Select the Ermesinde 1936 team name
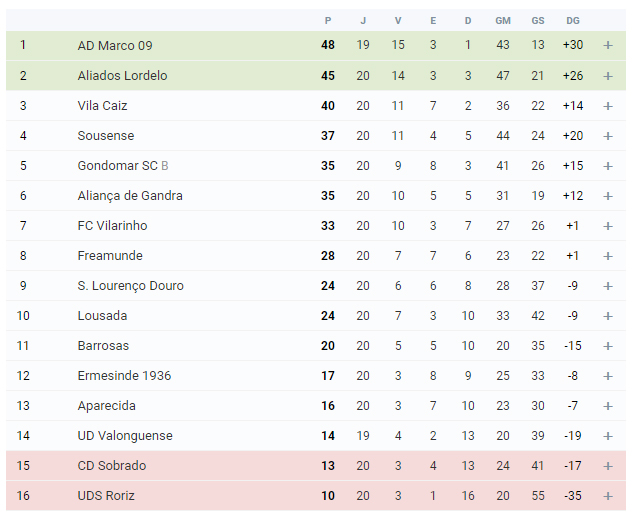The width and height of the screenshot is (632, 516). click(124, 376)
